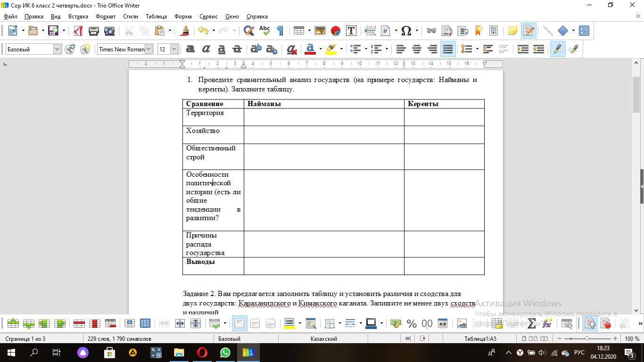
Task: Click the zoom slider in status bar
Action: click(587, 339)
